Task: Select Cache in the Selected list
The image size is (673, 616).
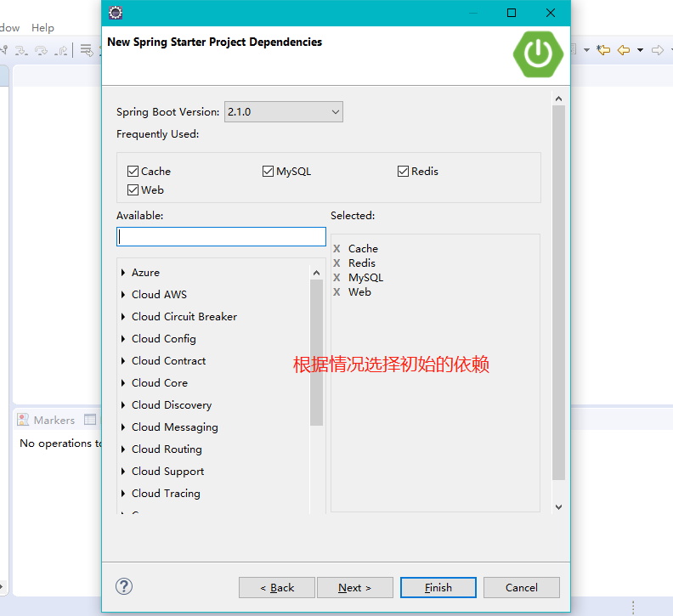Action: tap(363, 249)
